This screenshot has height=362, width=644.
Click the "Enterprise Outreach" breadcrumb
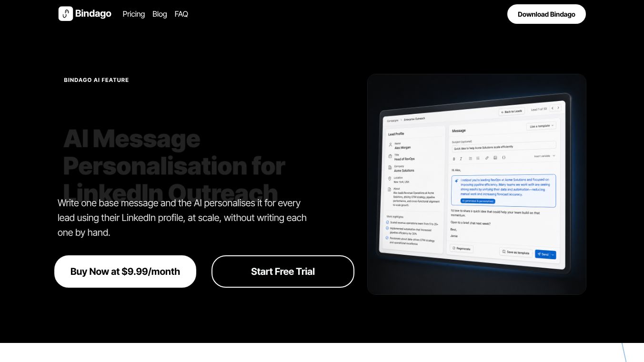tap(414, 119)
